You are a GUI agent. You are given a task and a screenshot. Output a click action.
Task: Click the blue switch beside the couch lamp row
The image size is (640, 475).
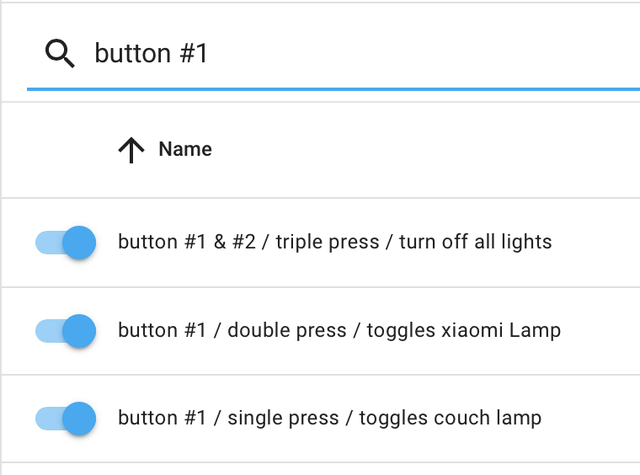pyautogui.click(x=66, y=418)
